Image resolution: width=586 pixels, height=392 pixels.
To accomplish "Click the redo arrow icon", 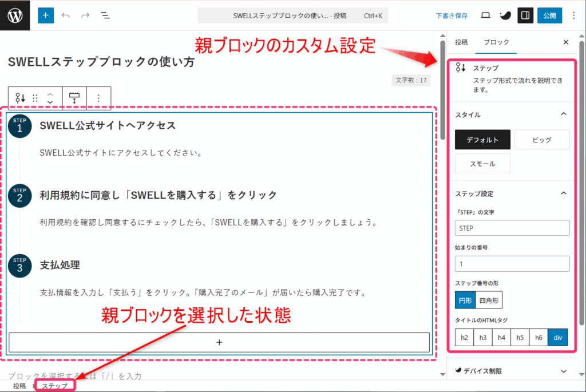I will pyautogui.click(x=85, y=15).
